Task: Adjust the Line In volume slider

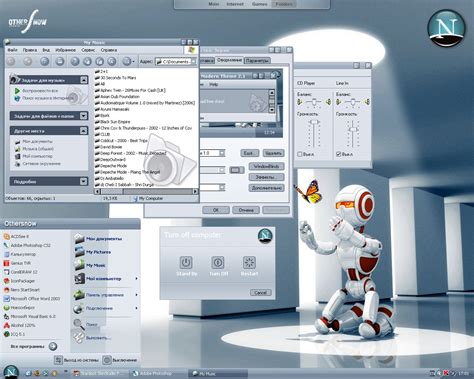Action: point(353,129)
